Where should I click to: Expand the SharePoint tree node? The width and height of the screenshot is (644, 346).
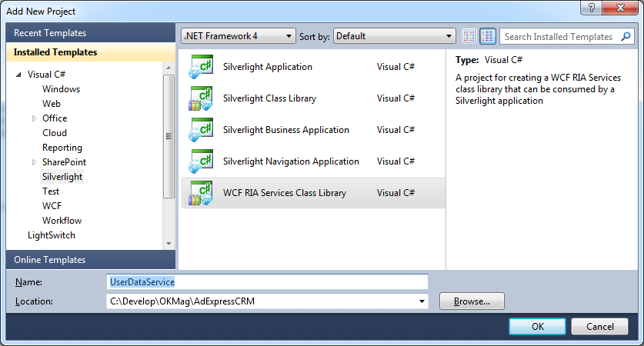[x=34, y=162]
